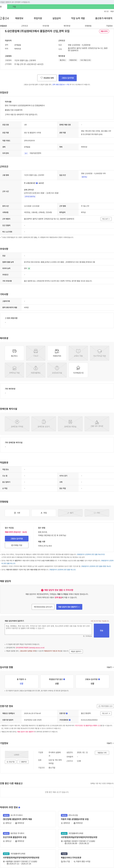
Task: Select the 요양보호시설 icon
Action: 57,370
